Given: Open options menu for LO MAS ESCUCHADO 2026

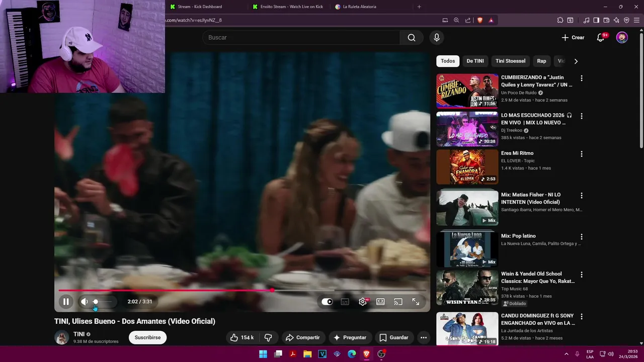Looking at the screenshot, I should (582, 116).
